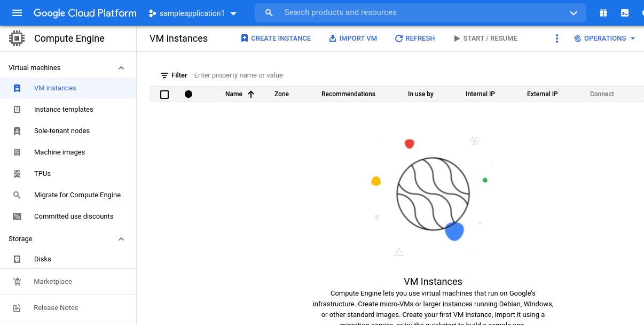
Task: Click the Name sort ascending arrow
Action: coord(251,94)
